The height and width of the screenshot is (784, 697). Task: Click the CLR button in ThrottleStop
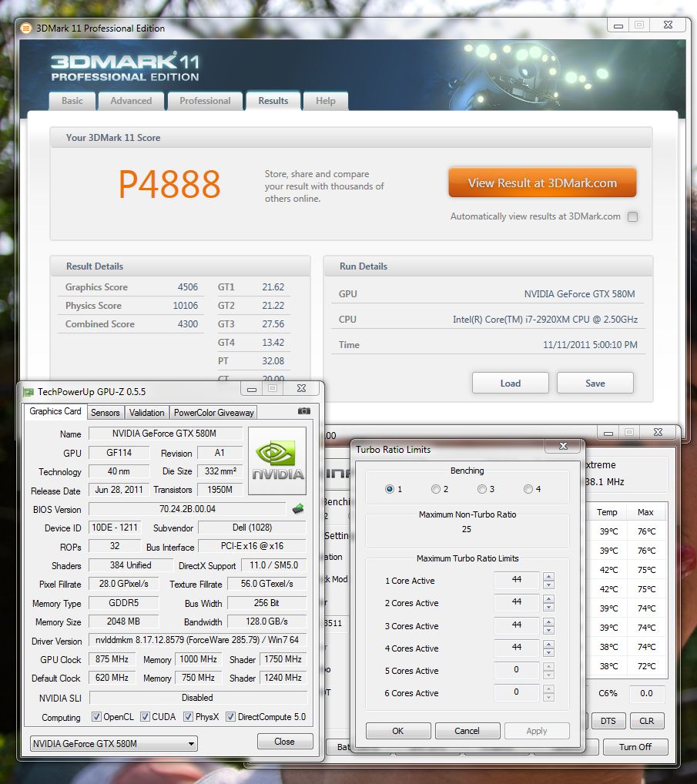[646, 721]
